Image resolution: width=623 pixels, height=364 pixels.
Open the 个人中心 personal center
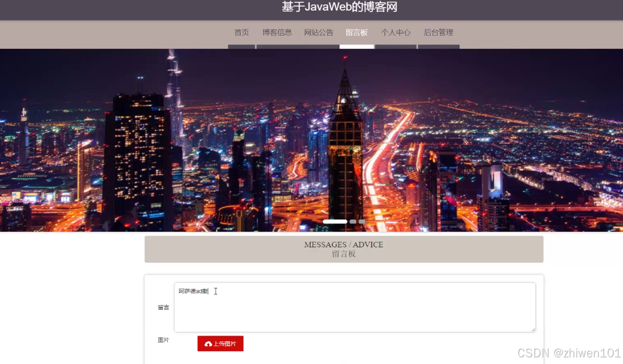click(396, 32)
